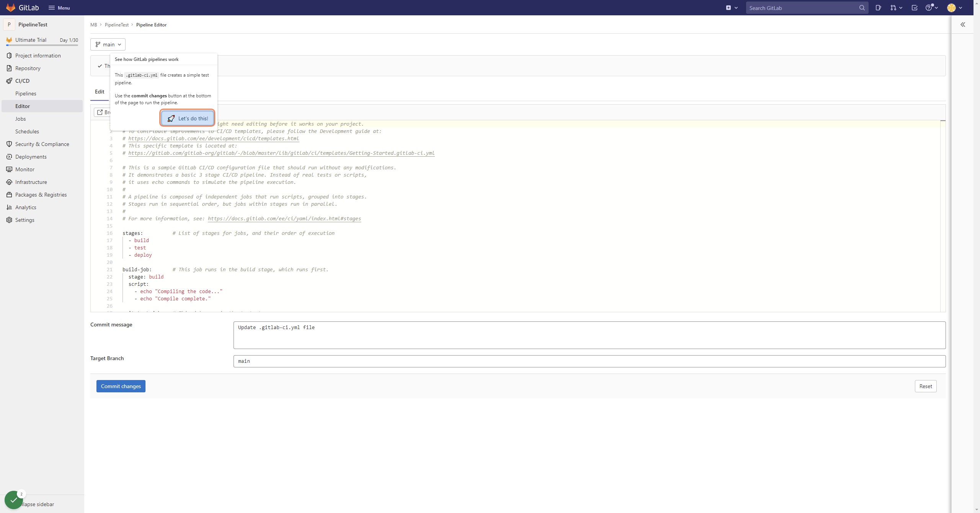
Task: Open the Issues icon in top bar
Action: coord(878,8)
